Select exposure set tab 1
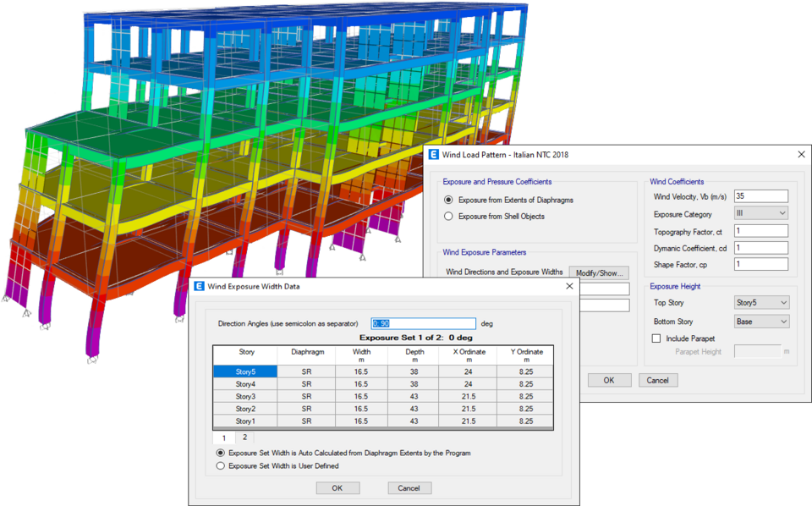 [224, 437]
